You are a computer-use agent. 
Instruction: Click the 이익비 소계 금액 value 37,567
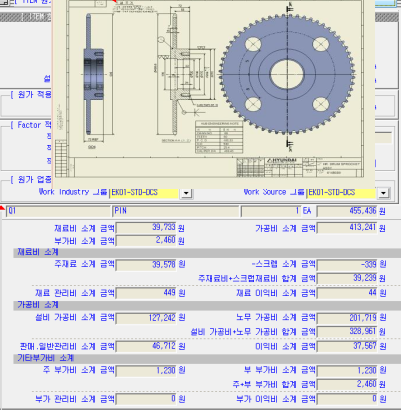click(347, 346)
